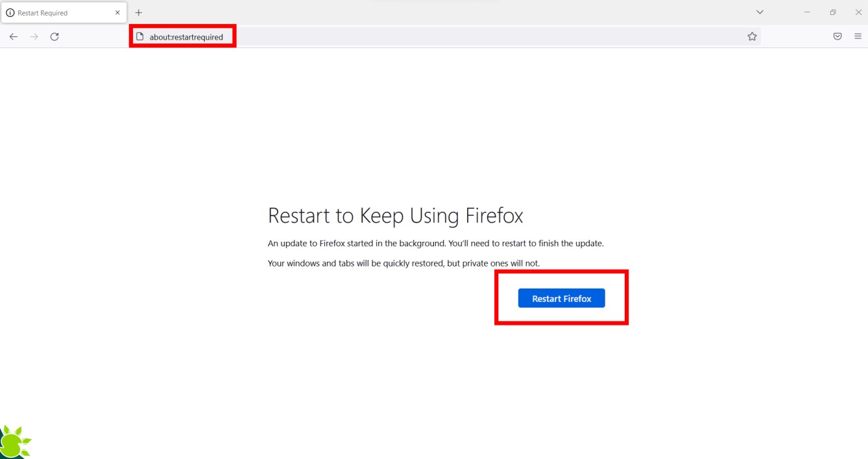Navigate forward with the forward arrow
Viewport: 868px width, 459px height.
point(34,36)
